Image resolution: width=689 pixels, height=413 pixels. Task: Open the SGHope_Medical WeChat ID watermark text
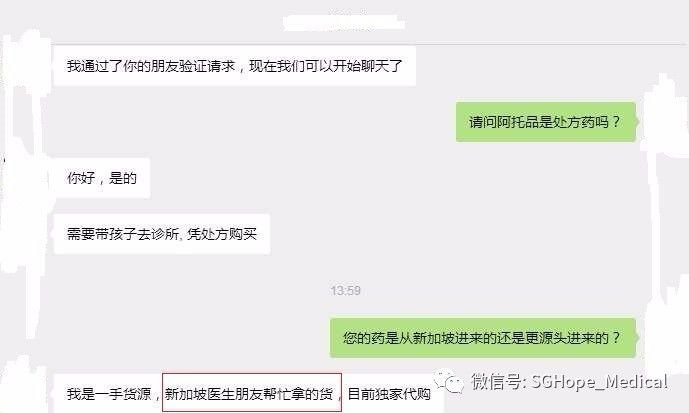[x=569, y=381]
